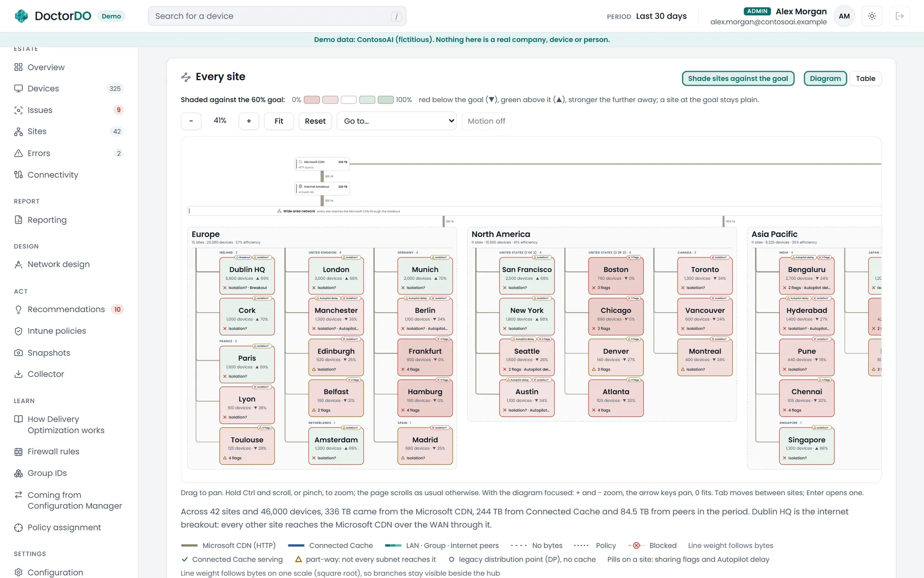Image resolution: width=924 pixels, height=578 pixels.
Task: Toggle the Motion off button
Action: (x=486, y=121)
